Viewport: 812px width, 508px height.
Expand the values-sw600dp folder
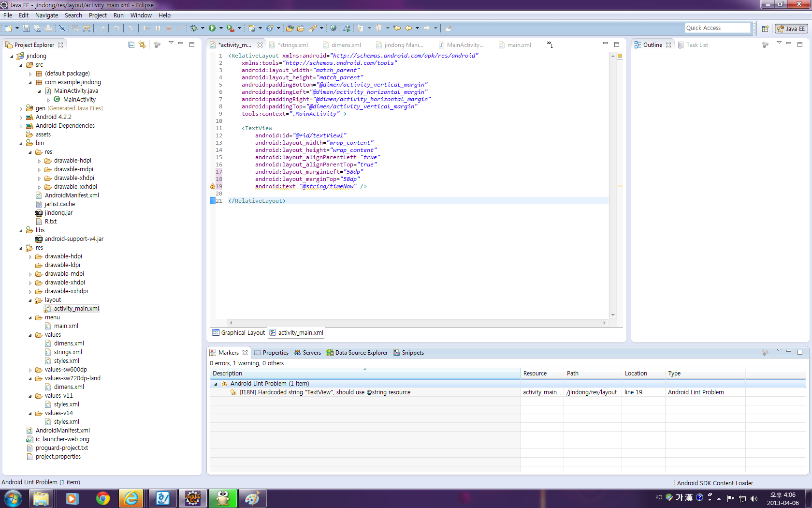tap(30, 370)
